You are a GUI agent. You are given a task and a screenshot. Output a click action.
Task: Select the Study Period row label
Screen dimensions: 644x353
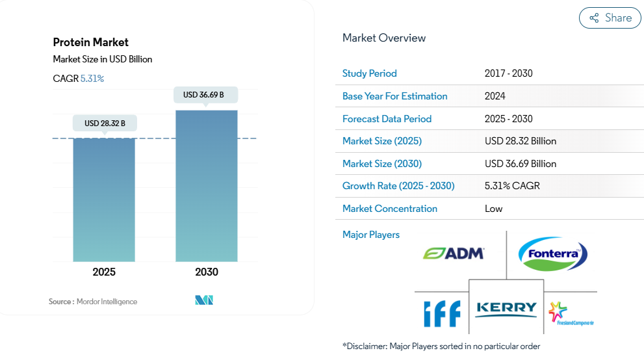(369, 73)
